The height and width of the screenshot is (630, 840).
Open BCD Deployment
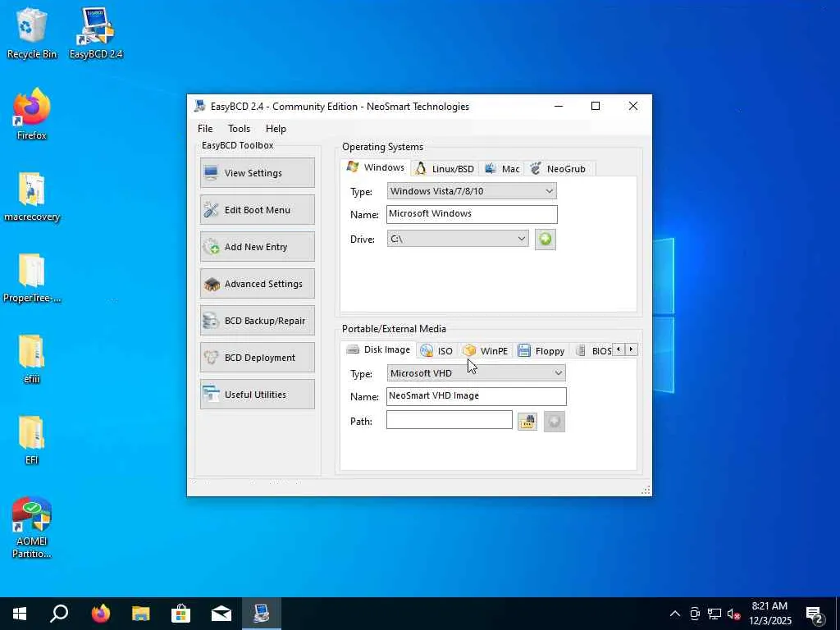pos(257,358)
